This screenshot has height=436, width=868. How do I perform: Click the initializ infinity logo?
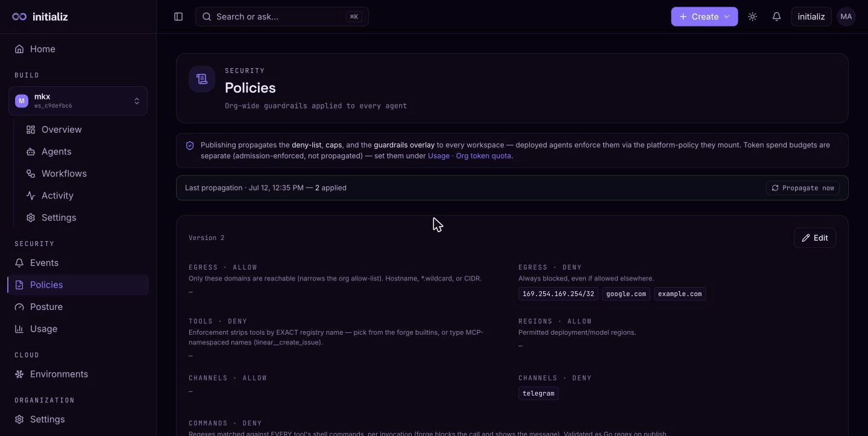(19, 17)
